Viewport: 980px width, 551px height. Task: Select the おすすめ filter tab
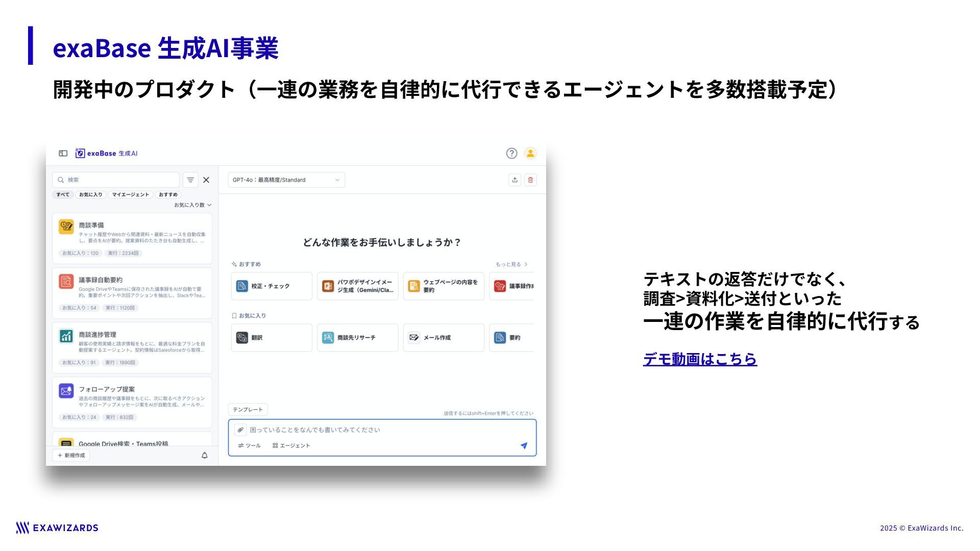pos(168,194)
